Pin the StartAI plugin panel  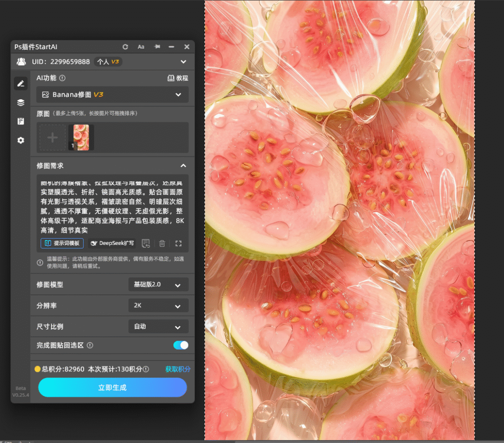157,47
